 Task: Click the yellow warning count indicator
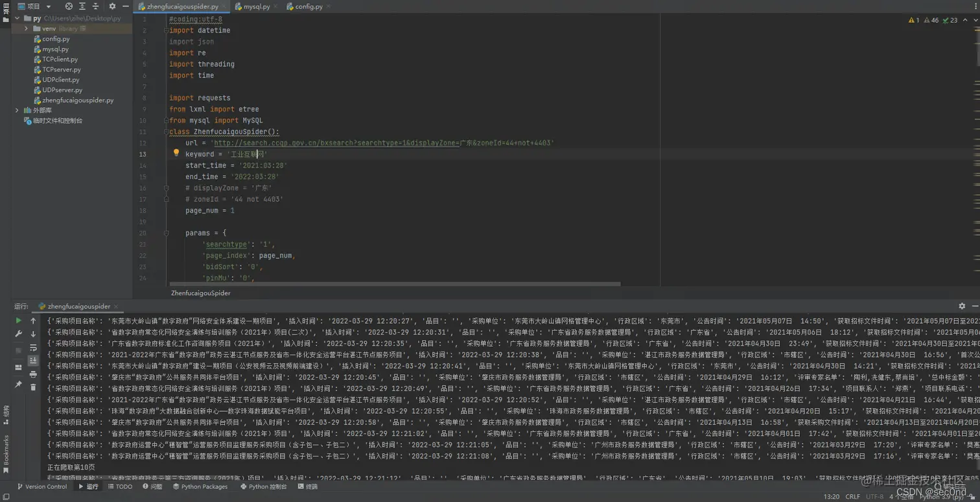[x=914, y=20]
